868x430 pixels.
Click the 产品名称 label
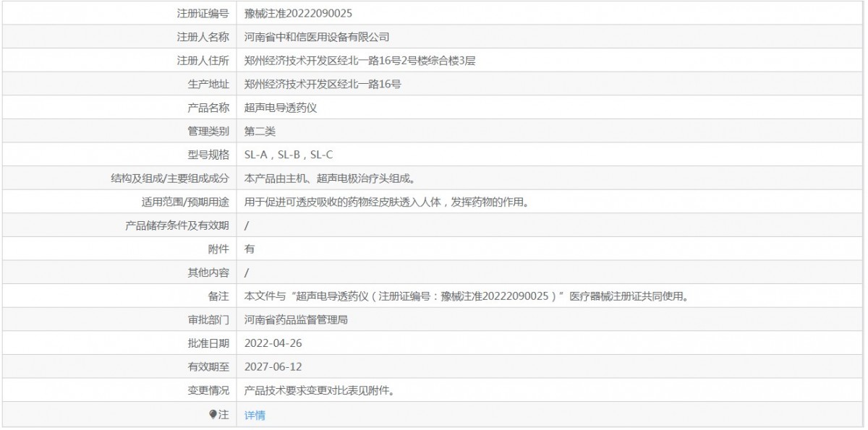tap(208, 108)
